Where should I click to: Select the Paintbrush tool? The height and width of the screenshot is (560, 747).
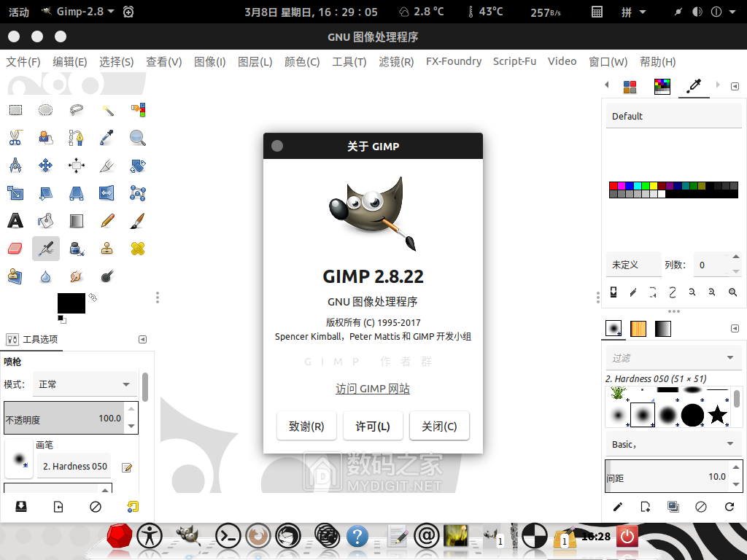(138, 220)
